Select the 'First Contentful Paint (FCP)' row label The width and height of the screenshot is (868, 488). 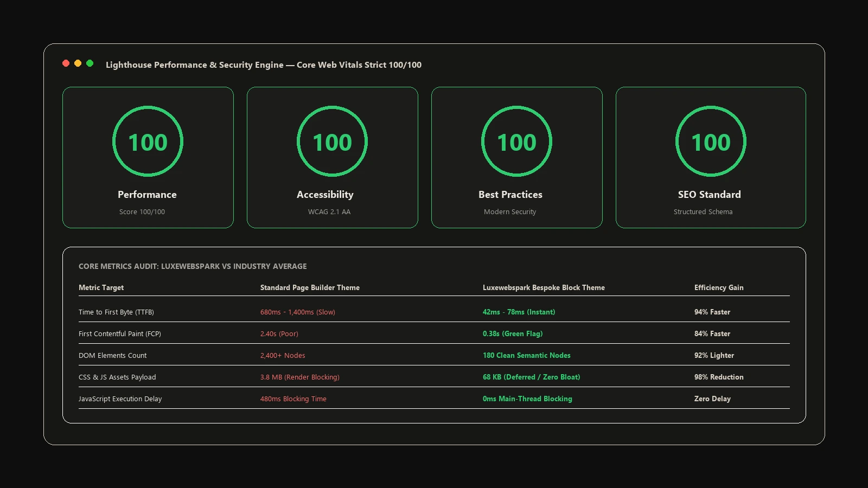(120, 334)
